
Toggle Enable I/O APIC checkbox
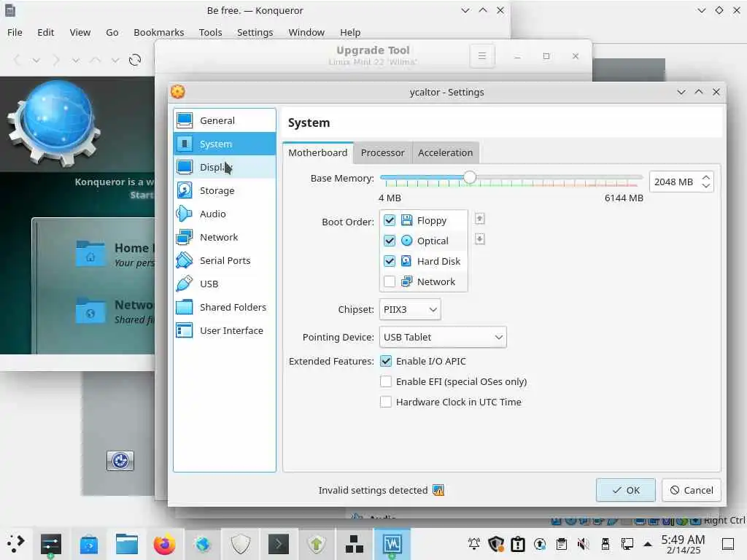coord(386,361)
